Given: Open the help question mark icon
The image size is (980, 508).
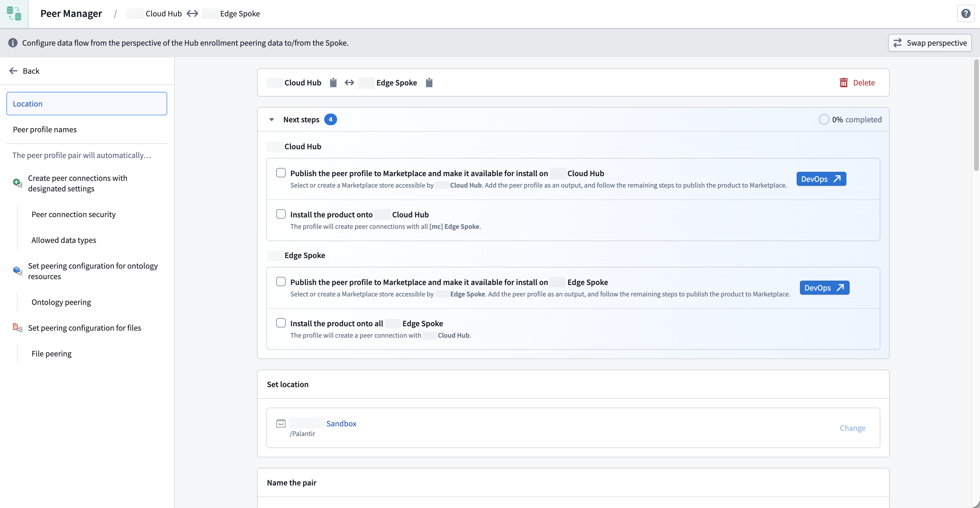Looking at the screenshot, I should (x=966, y=14).
